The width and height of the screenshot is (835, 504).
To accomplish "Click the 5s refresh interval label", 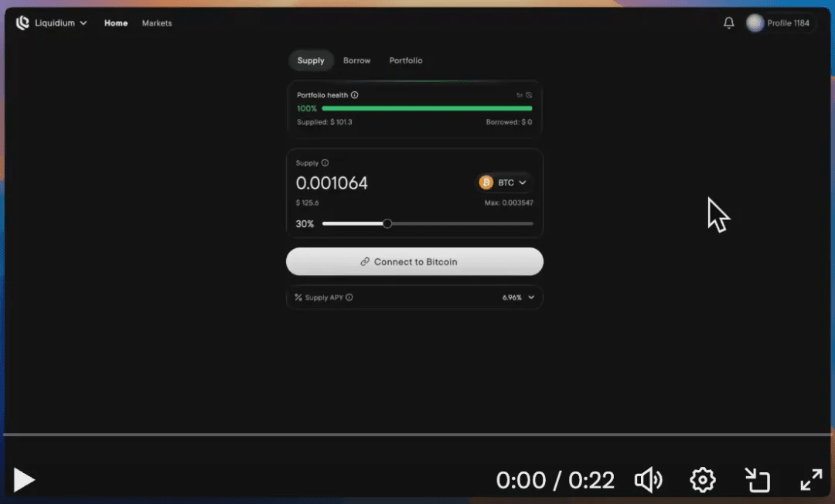I will pyautogui.click(x=520, y=95).
